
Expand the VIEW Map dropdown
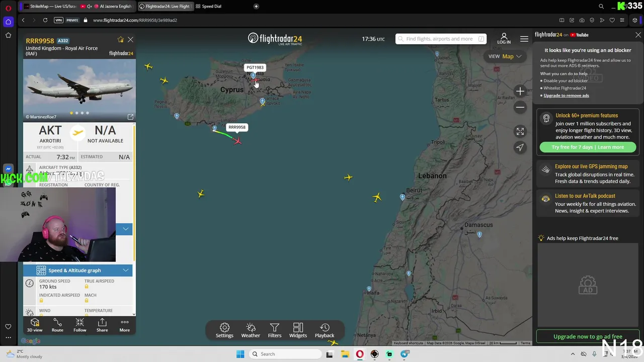click(x=505, y=56)
